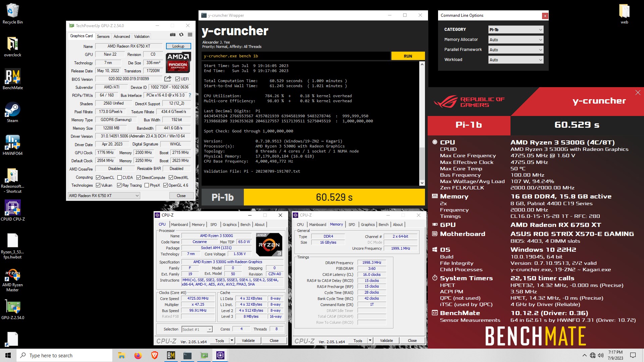Click Lookup button in GPU-Z
Viewport: 644px width, 362px height.
click(x=178, y=46)
